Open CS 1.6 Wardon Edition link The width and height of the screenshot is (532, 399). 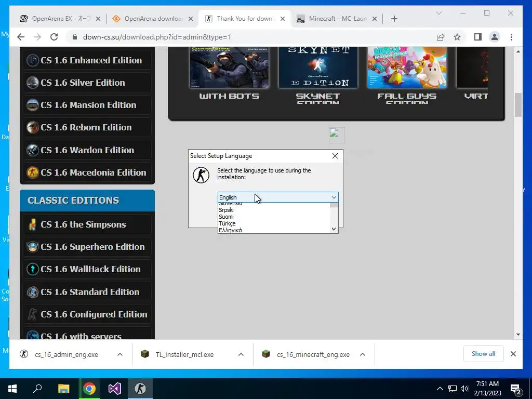pos(87,150)
